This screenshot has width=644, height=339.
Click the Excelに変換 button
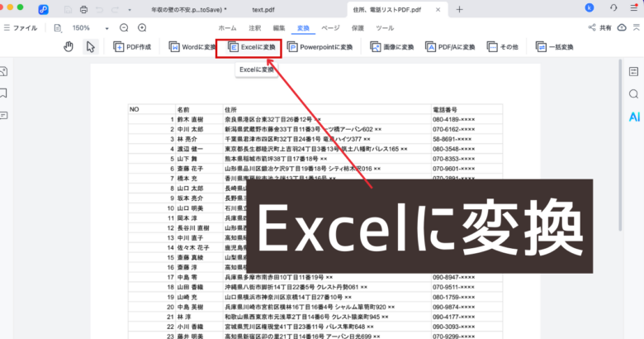tap(249, 47)
